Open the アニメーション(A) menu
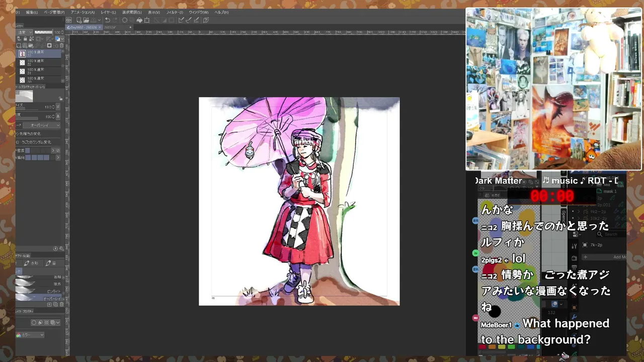This screenshot has width=644, height=362. click(x=83, y=12)
